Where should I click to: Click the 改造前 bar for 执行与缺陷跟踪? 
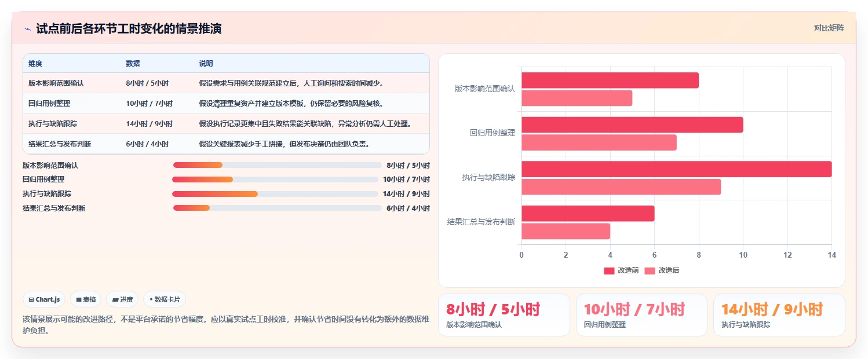pos(676,169)
